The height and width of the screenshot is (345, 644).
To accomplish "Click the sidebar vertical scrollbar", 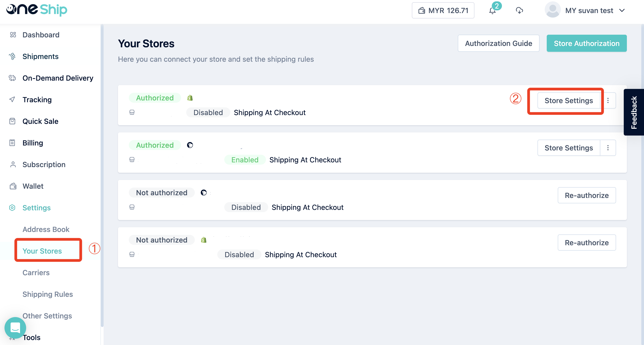I will pos(102,175).
